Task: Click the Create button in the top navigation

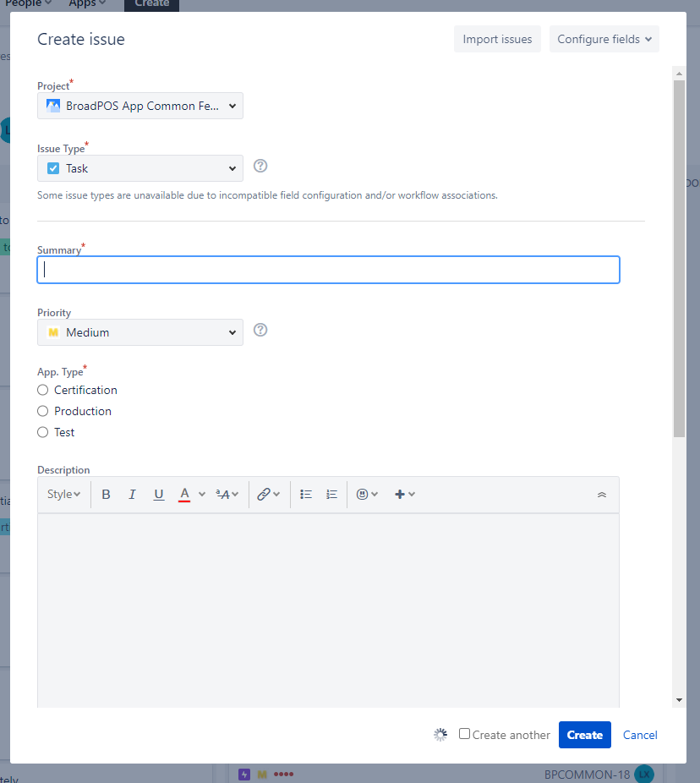Action: 152,4
